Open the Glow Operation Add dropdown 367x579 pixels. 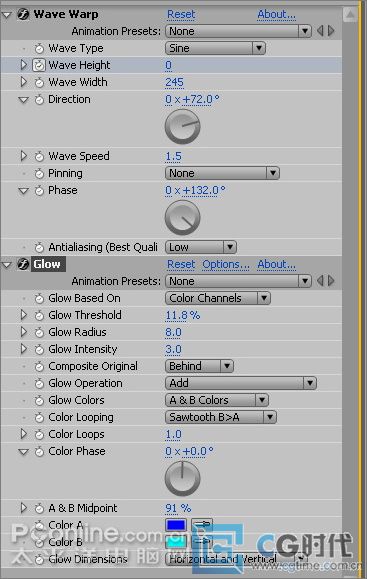pyautogui.click(x=241, y=383)
